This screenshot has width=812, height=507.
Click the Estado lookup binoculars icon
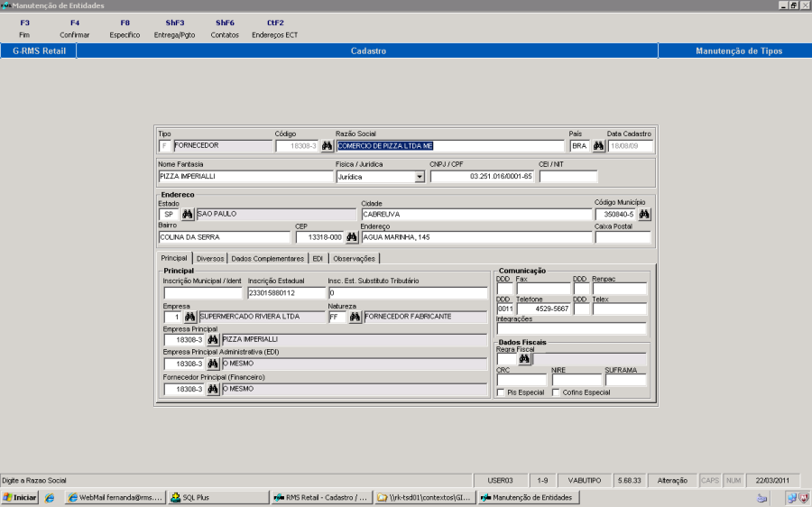(x=188, y=215)
